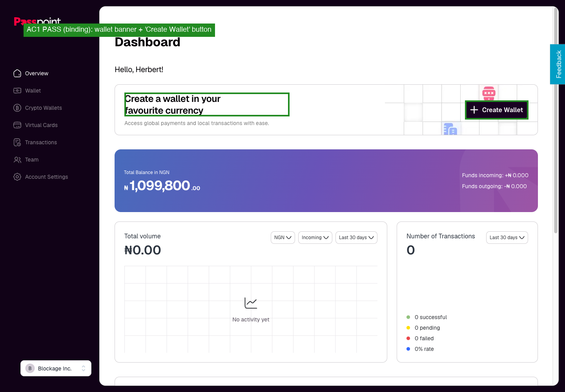Open the Feedback side tab
The image size is (565, 392).
(558, 64)
